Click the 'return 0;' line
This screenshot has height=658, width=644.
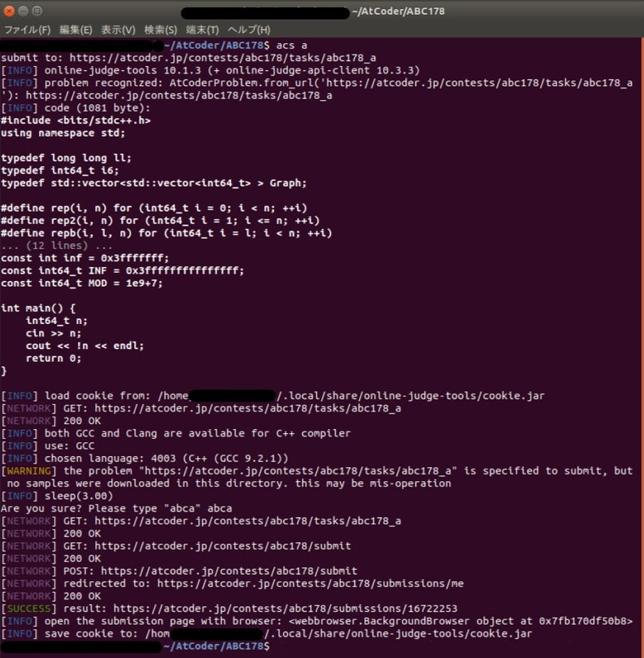(x=53, y=358)
